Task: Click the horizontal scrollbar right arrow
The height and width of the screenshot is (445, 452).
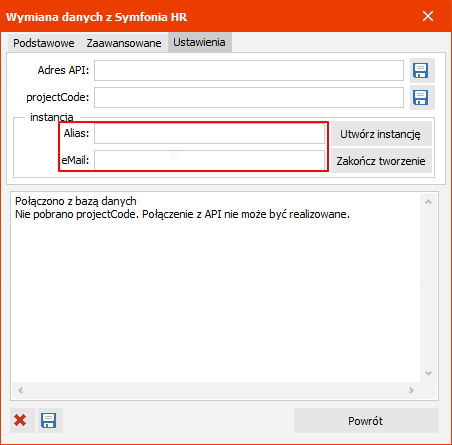Action: pos(411,390)
